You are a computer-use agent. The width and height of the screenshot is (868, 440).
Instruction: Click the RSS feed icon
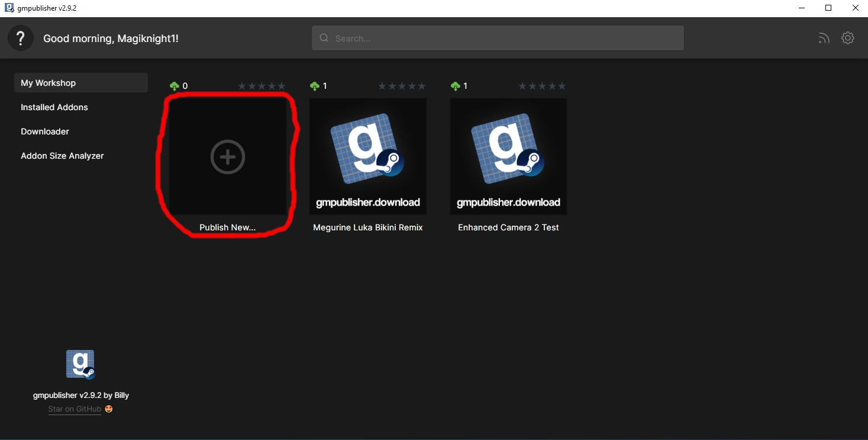pos(824,38)
